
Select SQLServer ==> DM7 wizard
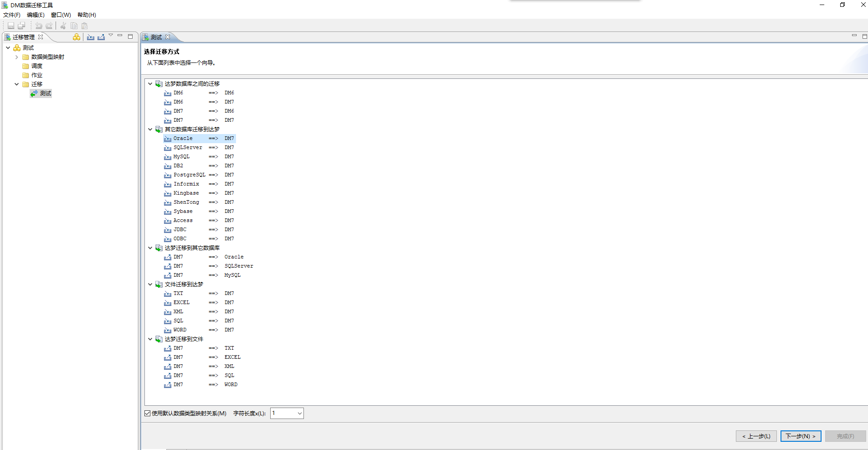200,148
